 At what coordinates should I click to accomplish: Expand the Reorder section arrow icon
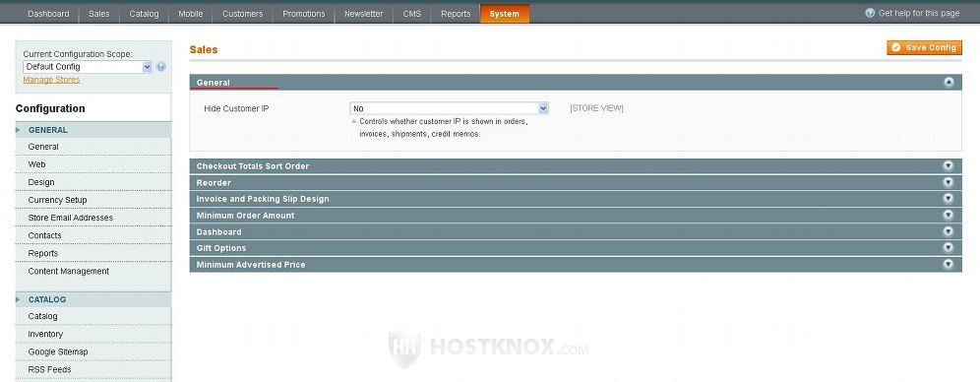[949, 182]
